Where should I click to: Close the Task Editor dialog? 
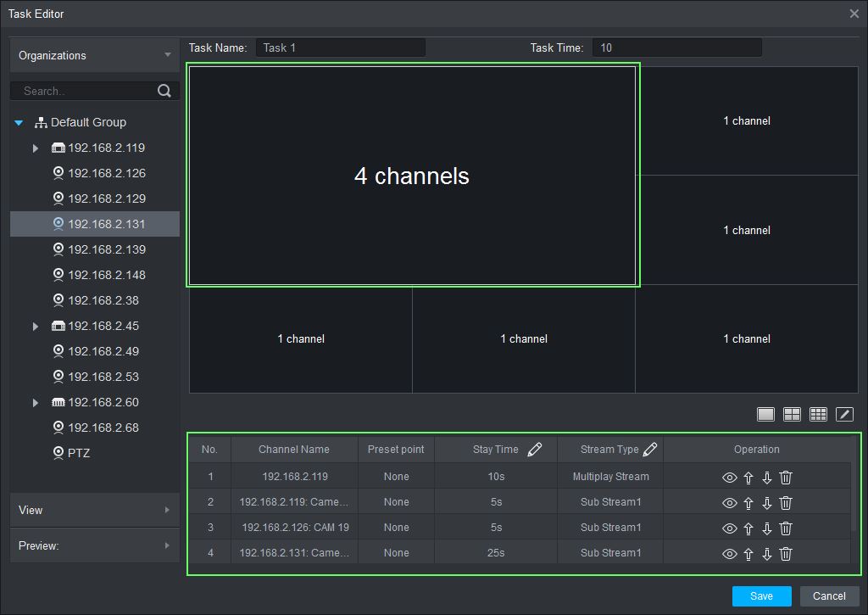(854, 14)
